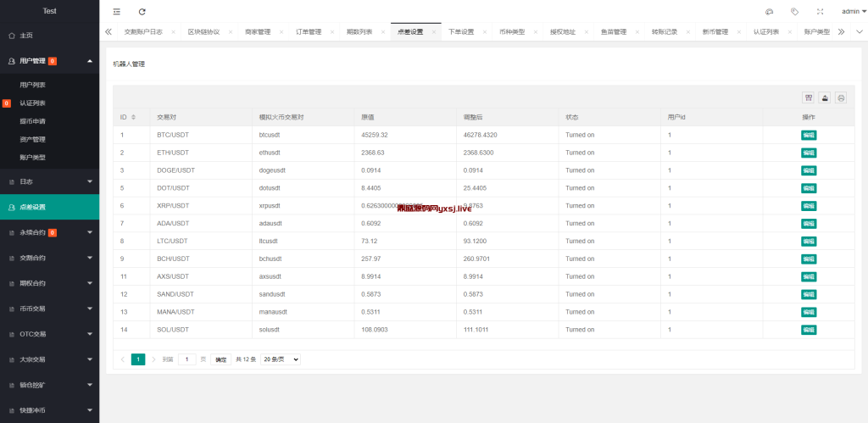The height and width of the screenshot is (423, 868).
Task: Edit the BTC/USDT row
Action: [x=809, y=135]
